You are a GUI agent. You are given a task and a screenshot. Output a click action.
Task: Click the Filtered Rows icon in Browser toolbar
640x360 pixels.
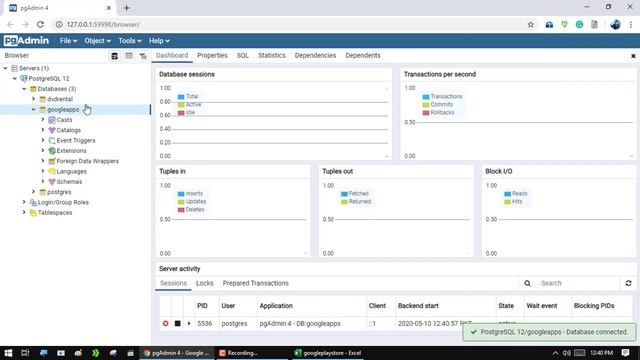pos(143,56)
